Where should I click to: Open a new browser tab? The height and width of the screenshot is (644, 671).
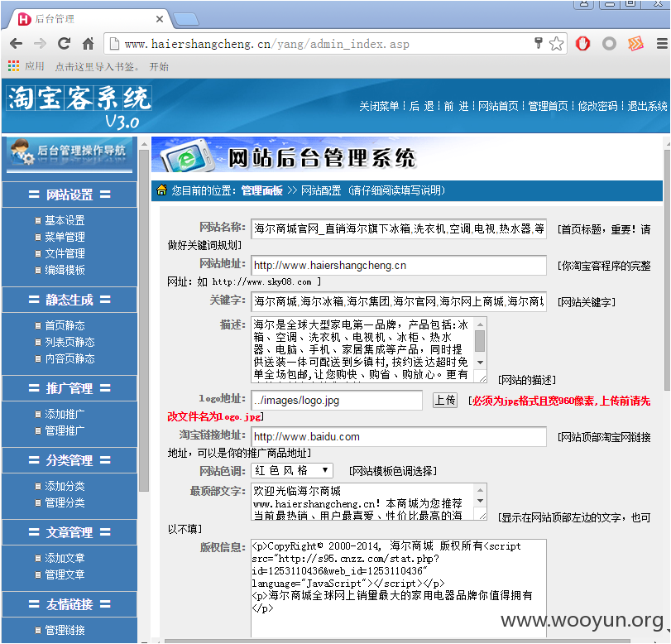coord(186,19)
